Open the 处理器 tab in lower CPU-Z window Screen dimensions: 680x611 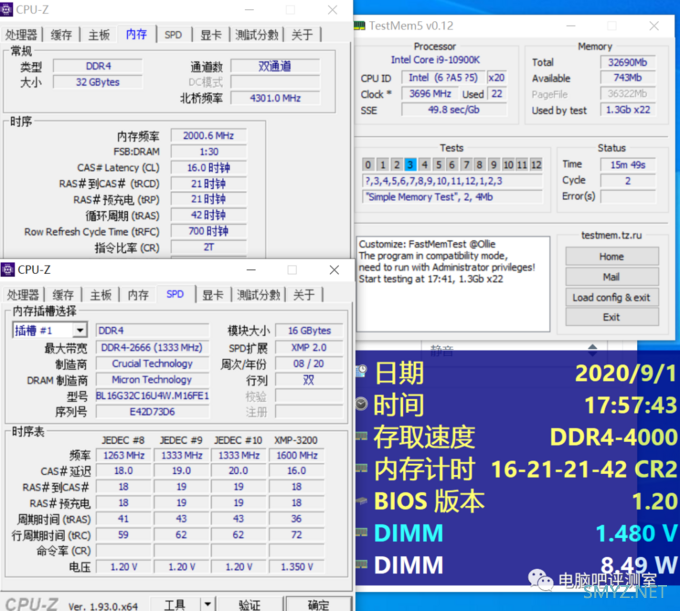[x=23, y=295]
